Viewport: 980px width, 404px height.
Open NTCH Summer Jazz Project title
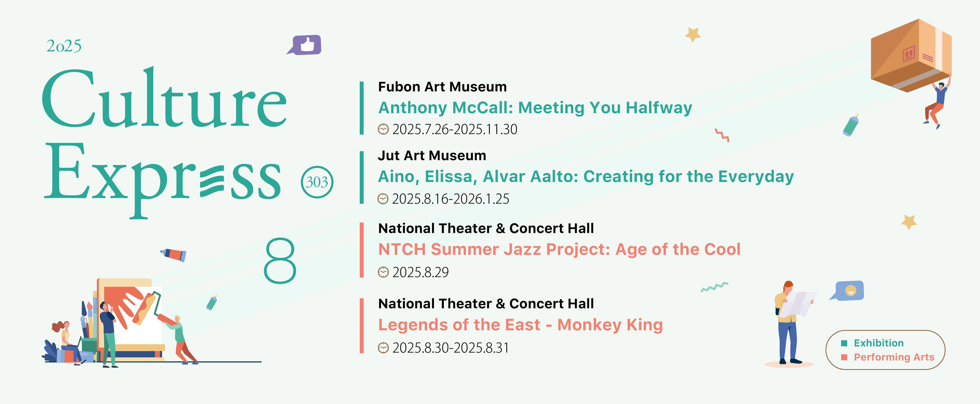coord(559,250)
